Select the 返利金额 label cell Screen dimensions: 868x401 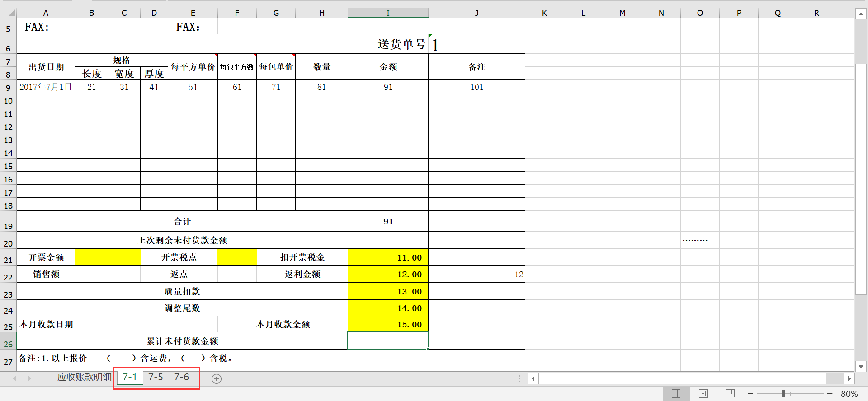(302, 274)
